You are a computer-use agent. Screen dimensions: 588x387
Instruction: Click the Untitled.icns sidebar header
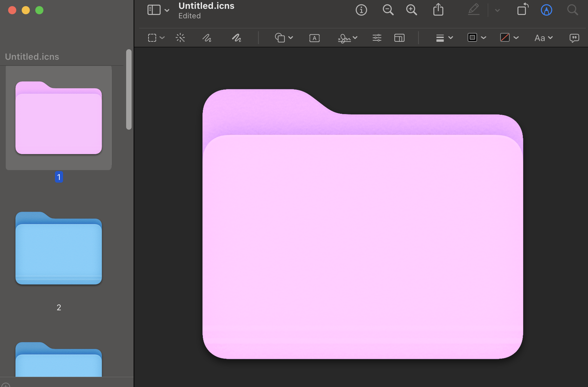[x=32, y=57]
